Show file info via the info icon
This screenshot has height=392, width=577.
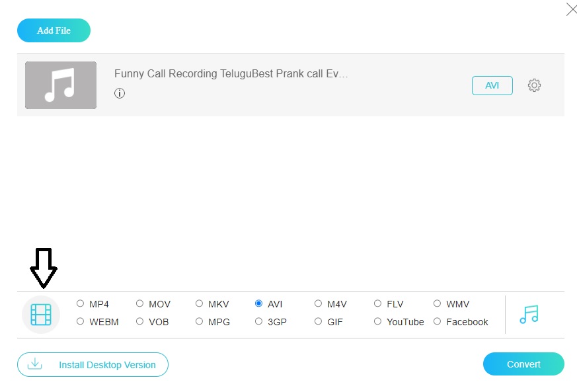click(120, 93)
